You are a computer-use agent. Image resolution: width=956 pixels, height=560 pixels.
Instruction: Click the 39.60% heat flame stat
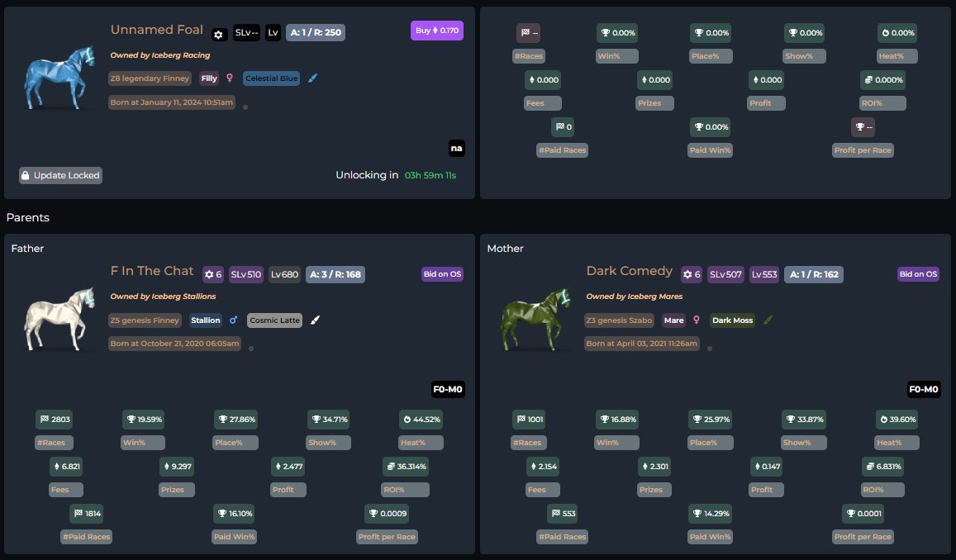897,420
